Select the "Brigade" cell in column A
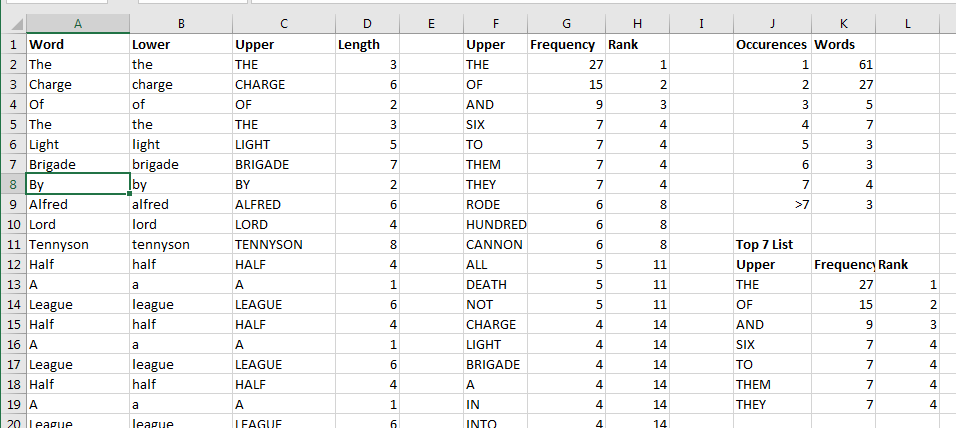The width and height of the screenshot is (956, 428). (x=78, y=164)
